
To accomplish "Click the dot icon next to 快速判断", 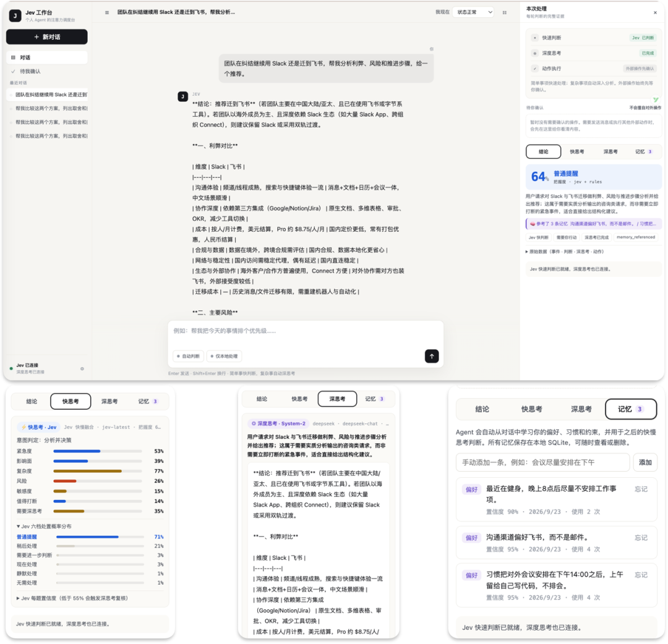I will [x=534, y=38].
